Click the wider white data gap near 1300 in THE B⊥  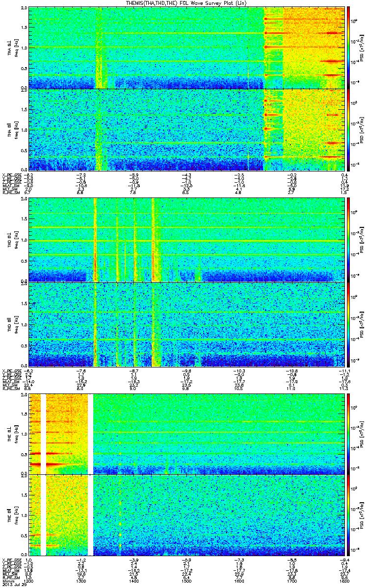[90, 433]
